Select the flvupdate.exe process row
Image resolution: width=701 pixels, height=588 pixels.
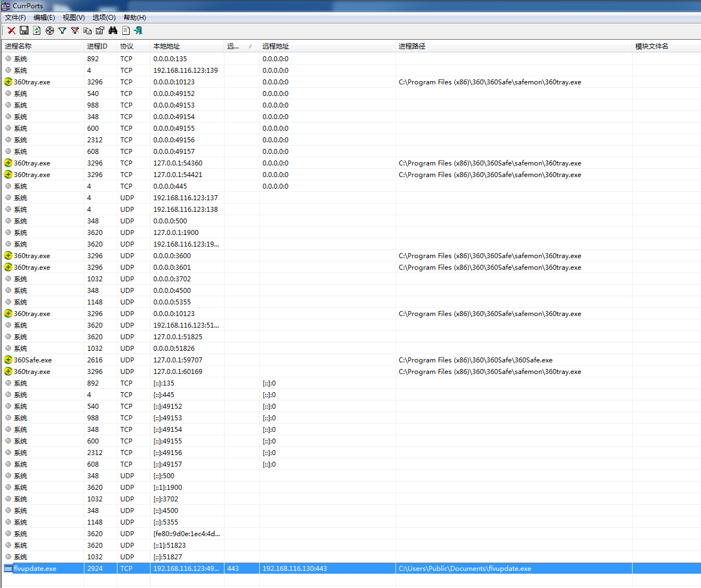35,569
